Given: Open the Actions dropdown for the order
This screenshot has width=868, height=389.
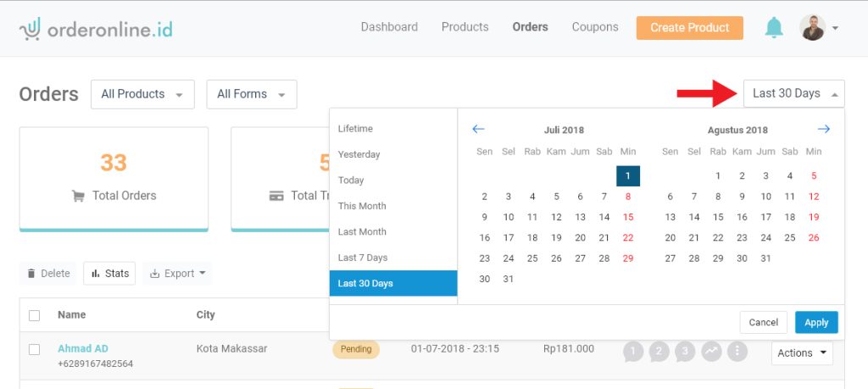Looking at the screenshot, I should [802, 353].
